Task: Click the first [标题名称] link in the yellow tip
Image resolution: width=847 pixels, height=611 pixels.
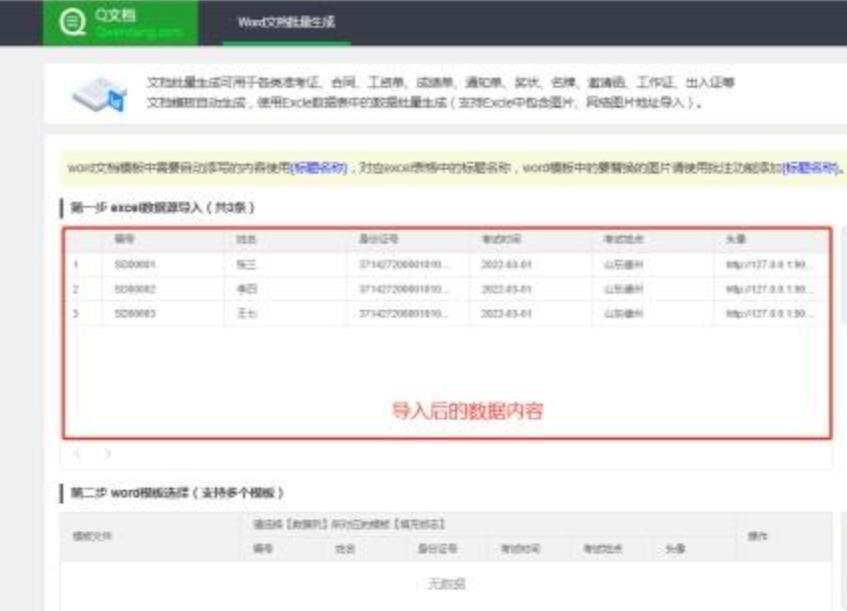Action: pyautogui.click(x=320, y=168)
